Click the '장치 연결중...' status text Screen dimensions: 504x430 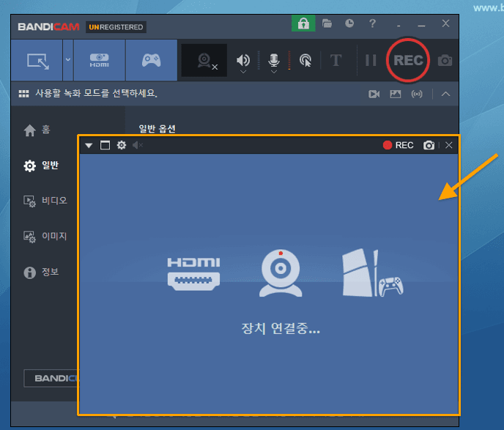click(281, 328)
